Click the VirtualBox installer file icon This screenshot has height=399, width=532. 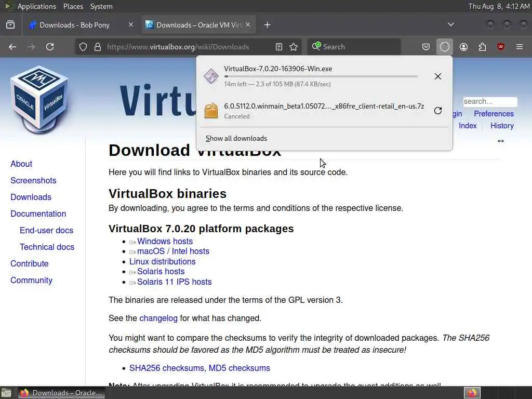click(211, 76)
